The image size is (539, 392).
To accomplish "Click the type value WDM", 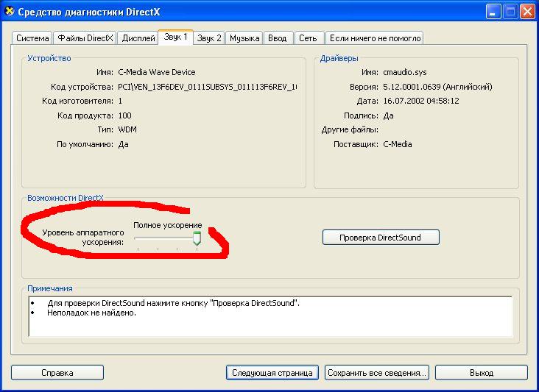I will point(127,129).
